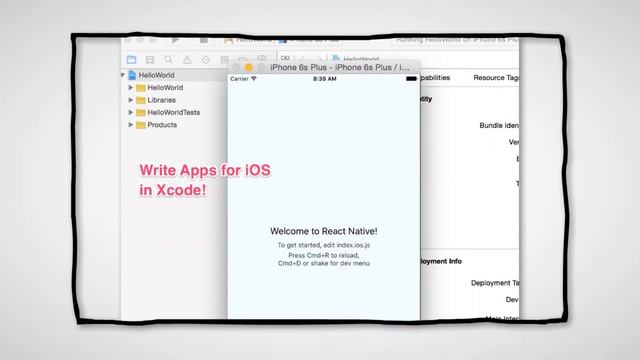Expand the HelloWorld folder disclosure triangle
This screenshot has width=640, height=360.
point(131,87)
